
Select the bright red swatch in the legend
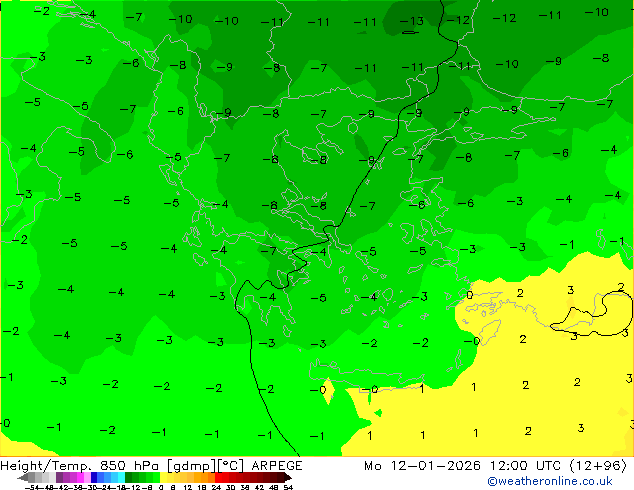coord(218,478)
